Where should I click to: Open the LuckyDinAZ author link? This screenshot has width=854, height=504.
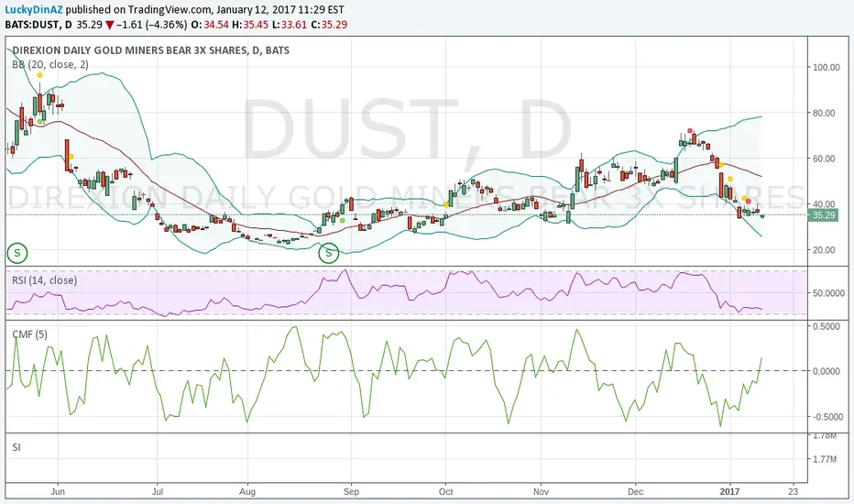(x=34, y=10)
